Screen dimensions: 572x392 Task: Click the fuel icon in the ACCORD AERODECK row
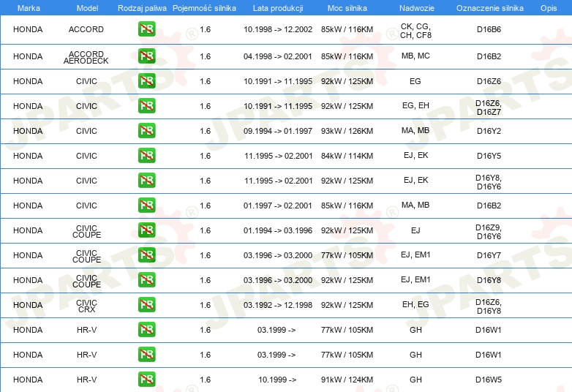tap(146, 56)
